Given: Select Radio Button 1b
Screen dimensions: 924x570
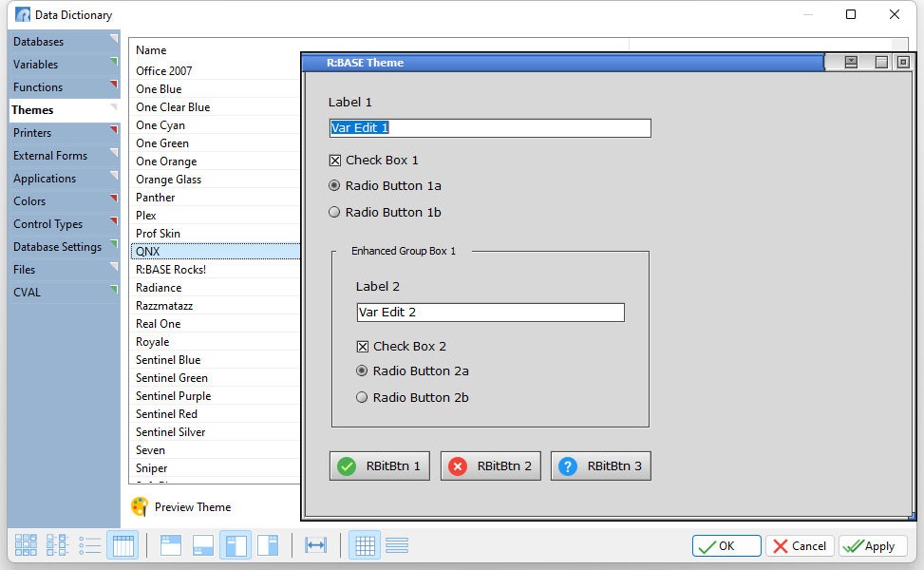Looking at the screenshot, I should click(334, 212).
